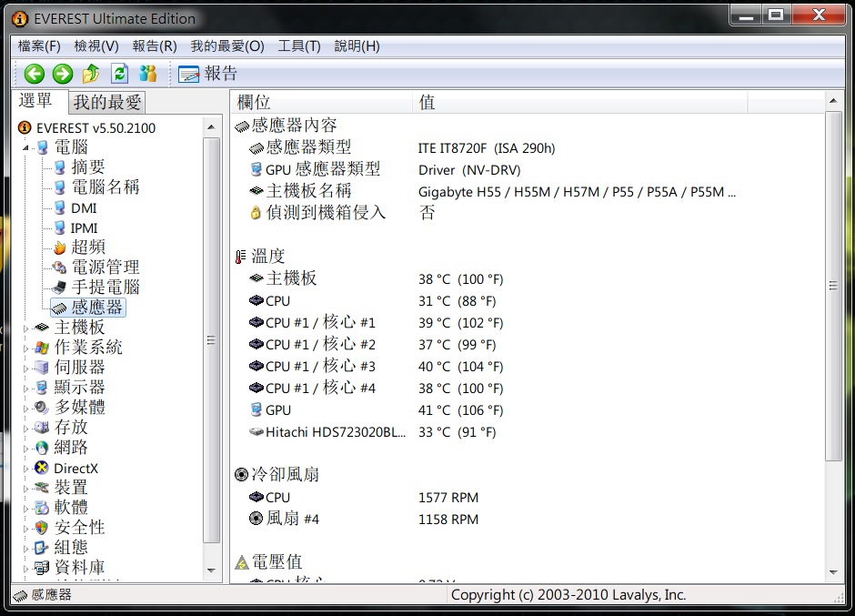Open the 工具(T) menu
The height and width of the screenshot is (616, 855).
299,46
